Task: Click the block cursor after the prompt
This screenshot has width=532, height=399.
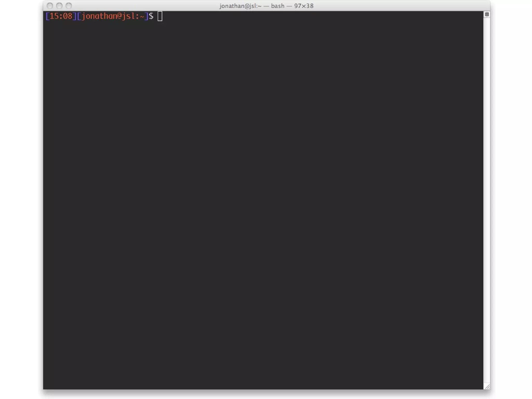Action: 160,16
